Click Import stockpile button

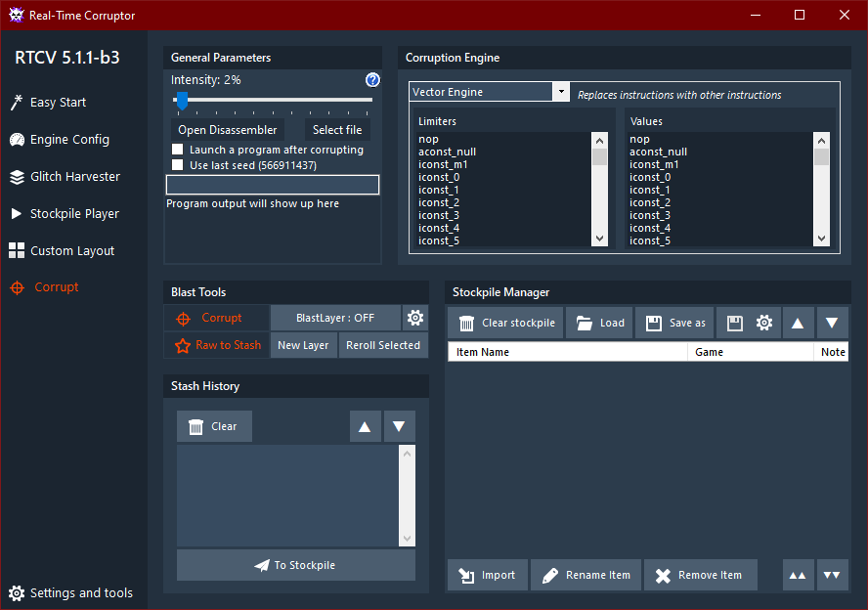point(488,575)
